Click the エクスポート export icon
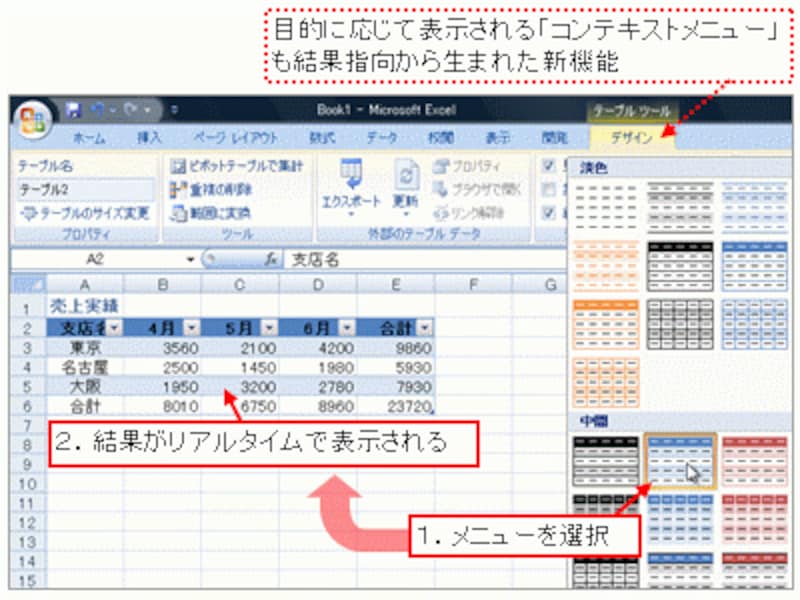The height and width of the screenshot is (600, 800). 351,173
